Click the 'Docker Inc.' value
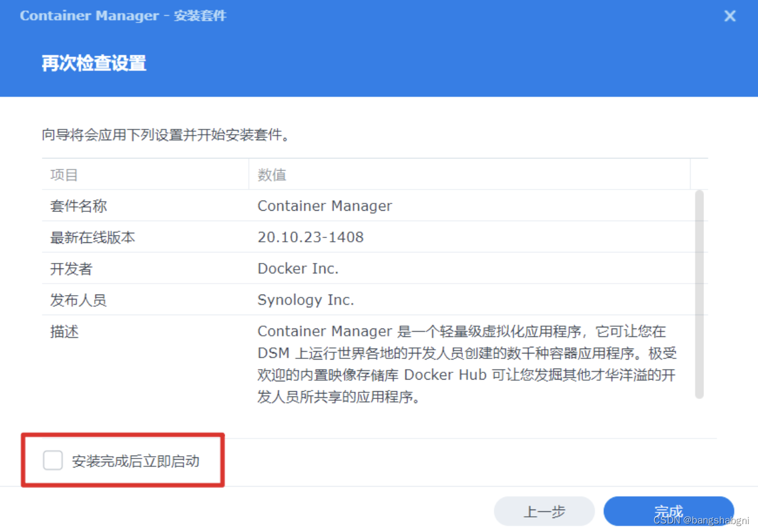The image size is (758, 532). point(298,268)
